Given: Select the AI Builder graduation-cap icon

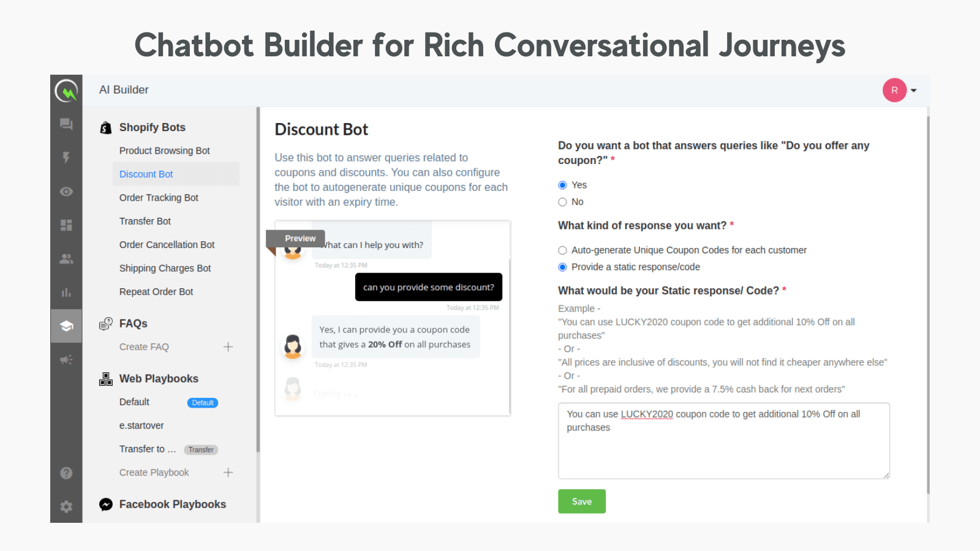Looking at the screenshot, I should point(66,326).
